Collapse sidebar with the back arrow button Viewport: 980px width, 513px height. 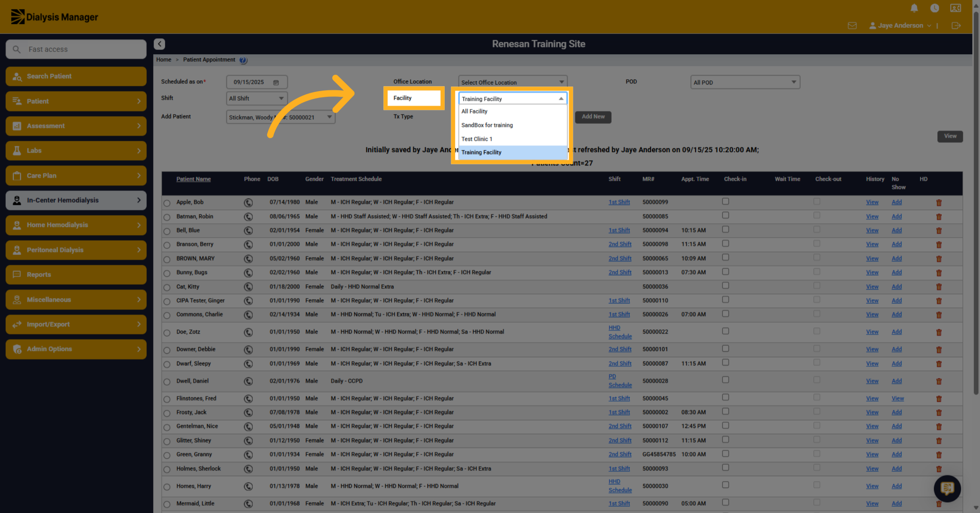[160, 44]
